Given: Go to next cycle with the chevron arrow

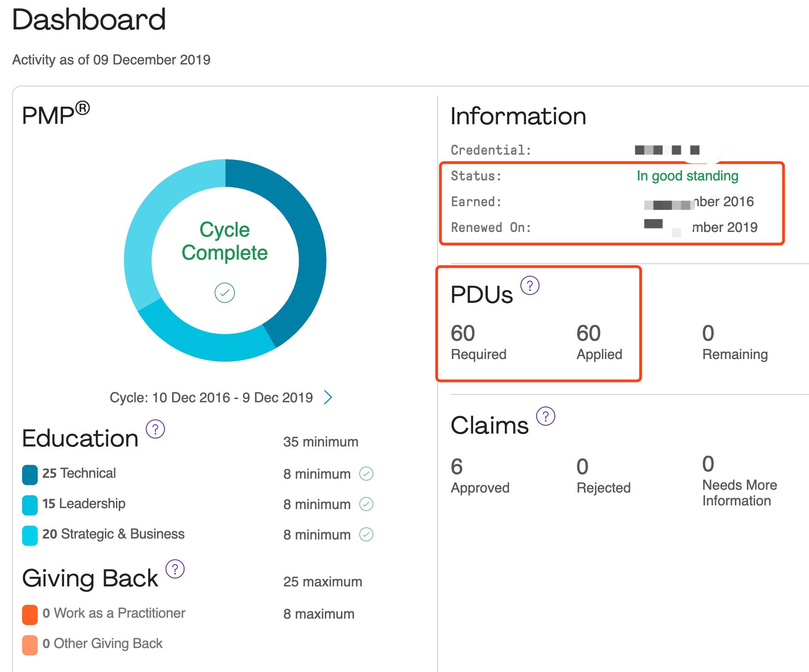Looking at the screenshot, I should (x=328, y=397).
